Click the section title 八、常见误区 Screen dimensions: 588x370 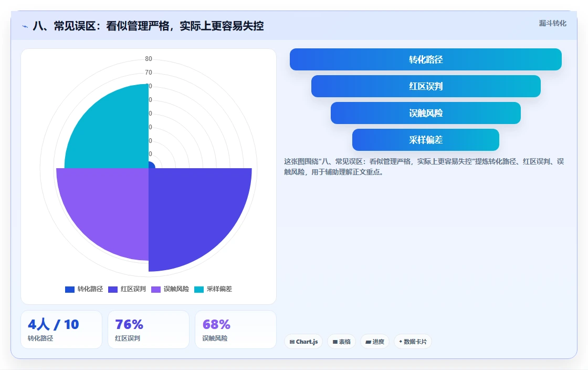[x=148, y=26]
